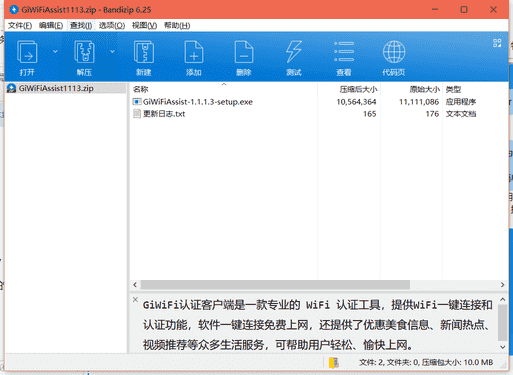This screenshot has height=375, width=513.
Task: Click the status bar file count text
Action: click(426, 362)
